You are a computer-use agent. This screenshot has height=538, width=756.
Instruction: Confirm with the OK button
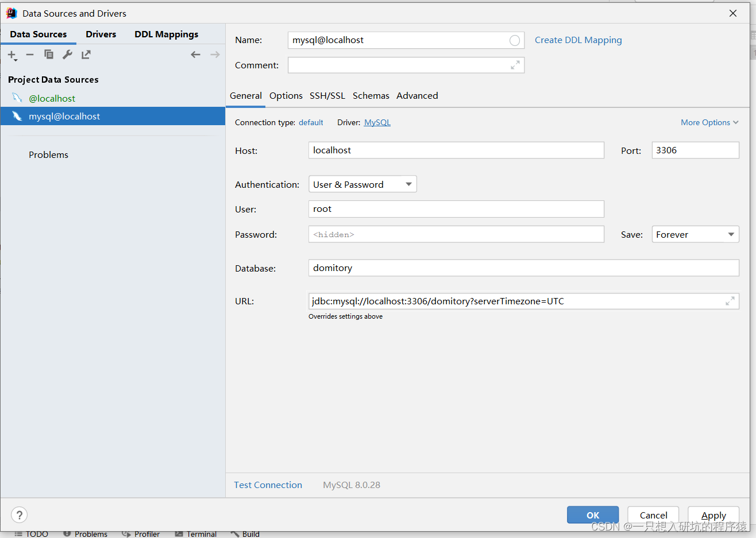[593, 515]
